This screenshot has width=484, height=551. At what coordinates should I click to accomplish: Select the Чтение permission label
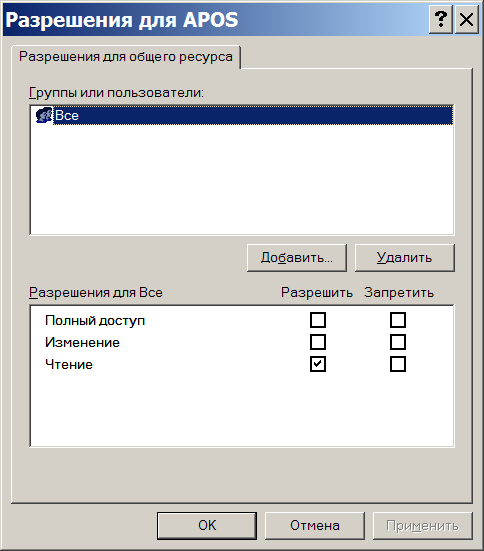(x=69, y=364)
